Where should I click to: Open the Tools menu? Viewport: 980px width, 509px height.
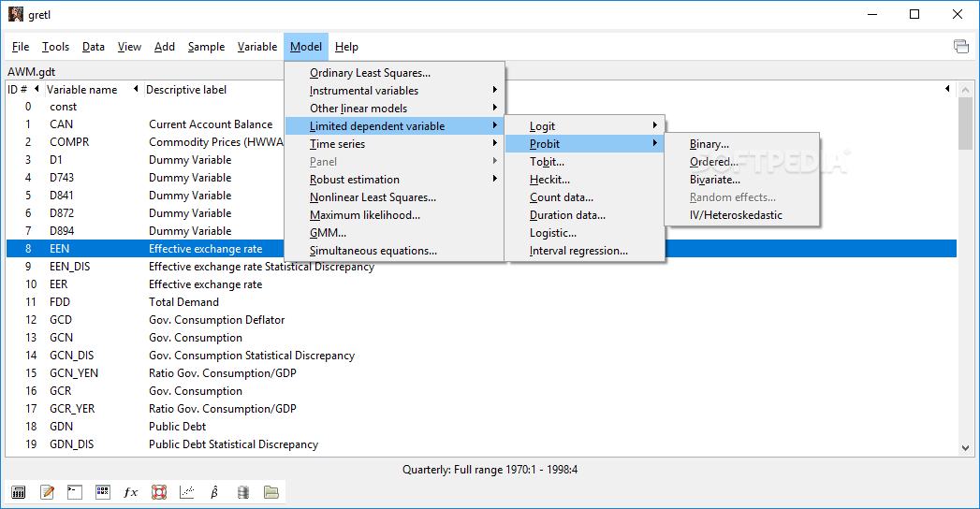point(55,47)
